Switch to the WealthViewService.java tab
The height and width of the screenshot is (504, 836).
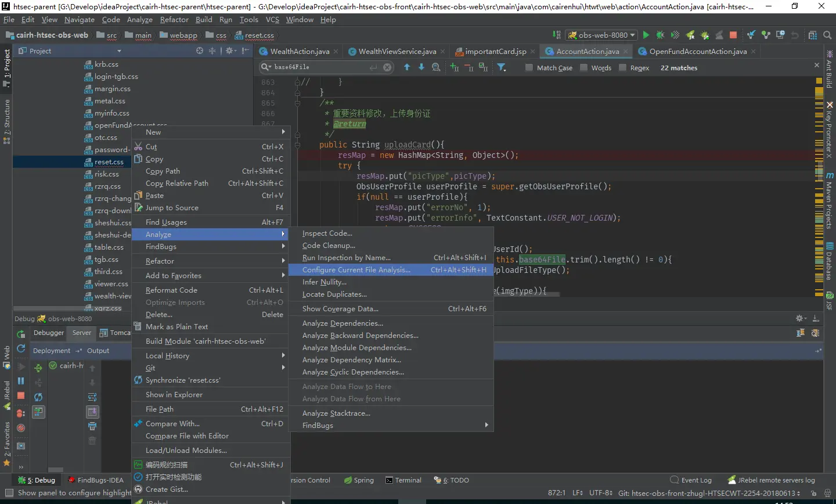pyautogui.click(x=397, y=52)
